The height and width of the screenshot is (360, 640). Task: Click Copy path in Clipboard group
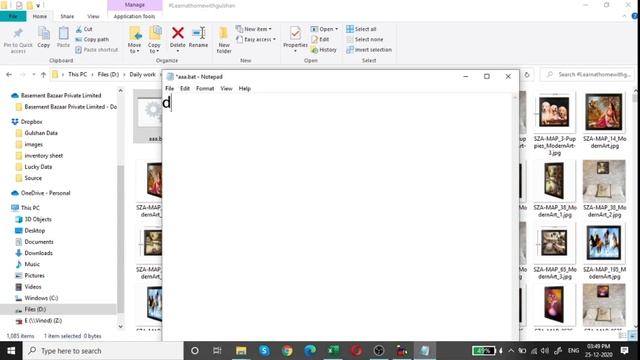(92, 39)
